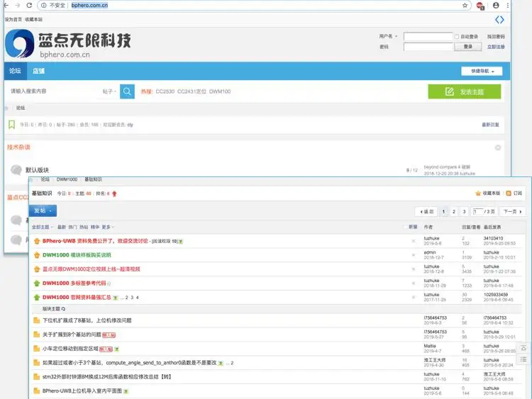The height and width of the screenshot is (399, 532).
Task: Click the star icon beside 收藏本版
Action: coord(478,193)
